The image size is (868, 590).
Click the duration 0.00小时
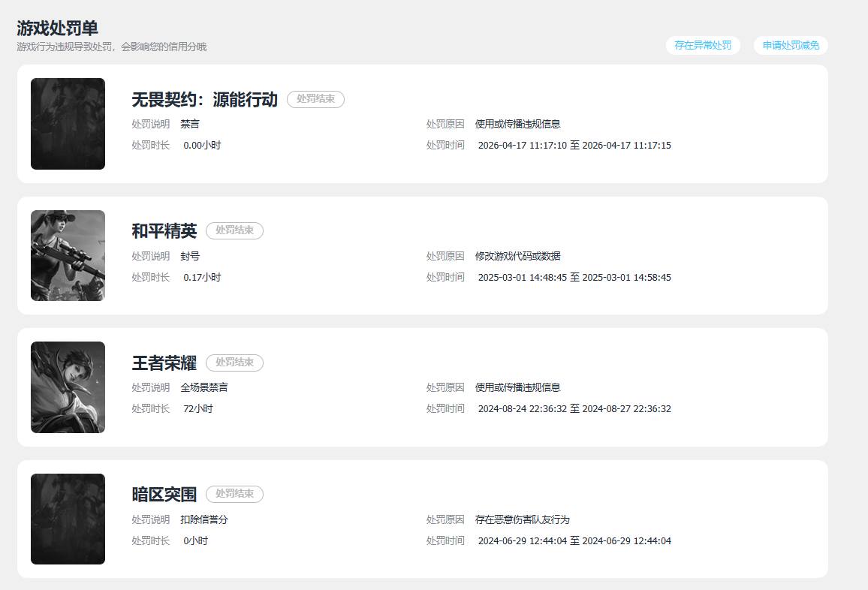pos(202,145)
